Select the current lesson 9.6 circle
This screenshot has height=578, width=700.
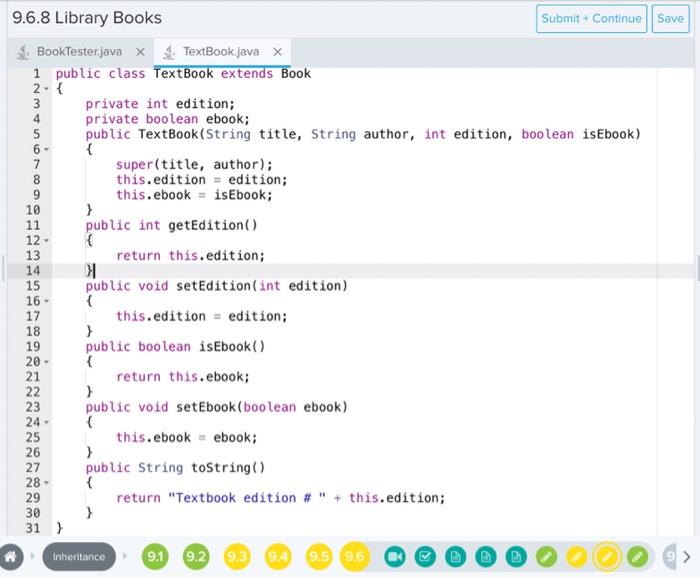pos(355,557)
